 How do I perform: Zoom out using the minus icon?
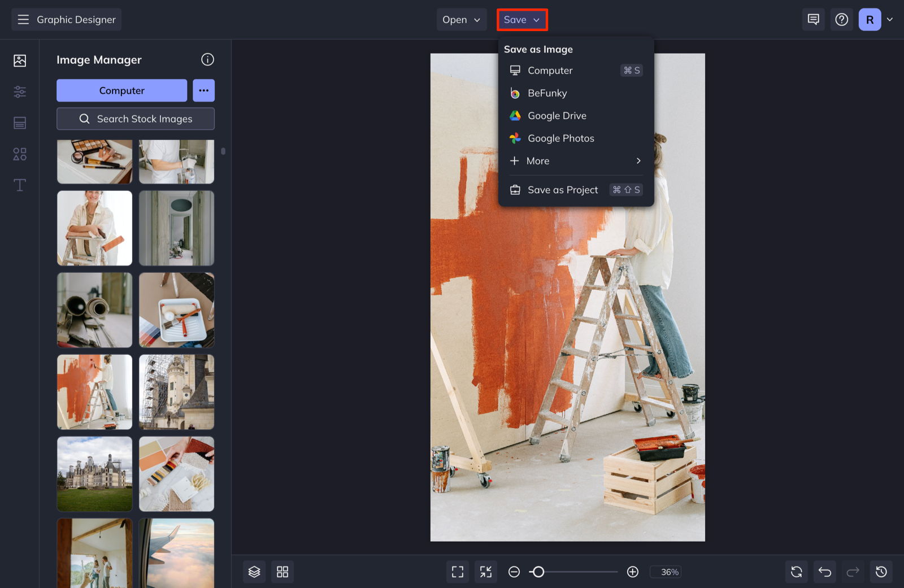pyautogui.click(x=514, y=572)
